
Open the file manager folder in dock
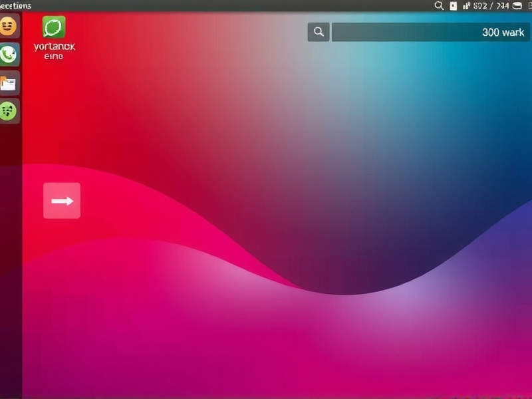[9, 83]
